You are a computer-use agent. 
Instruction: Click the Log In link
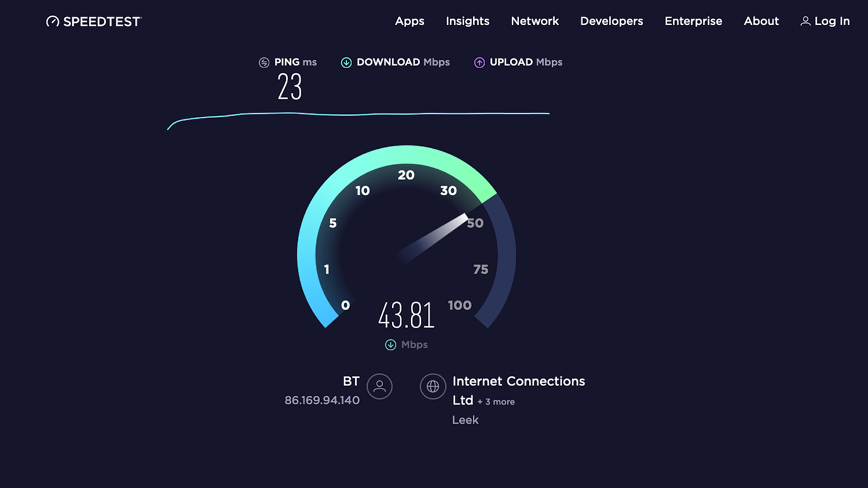(x=832, y=20)
